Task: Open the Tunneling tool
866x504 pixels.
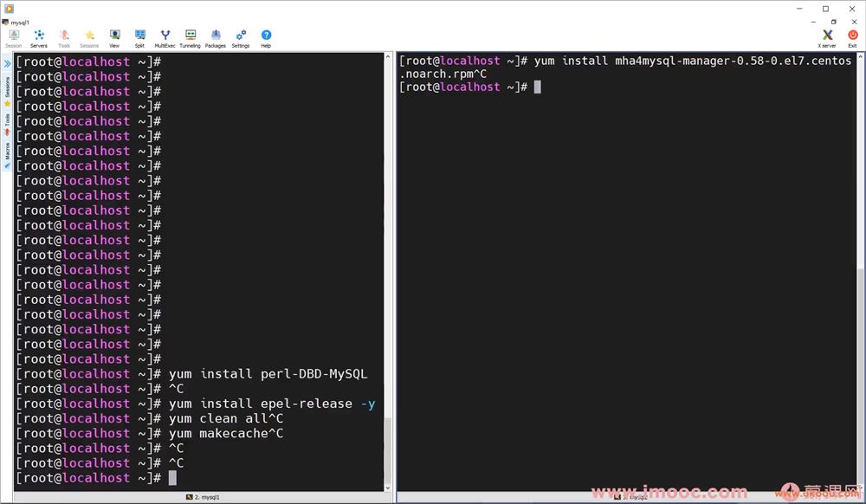Action: coord(190,37)
